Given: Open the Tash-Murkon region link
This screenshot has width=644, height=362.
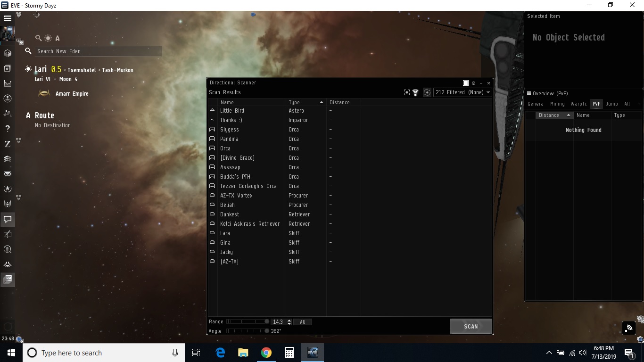Looking at the screenshot, I should [117, 70].
